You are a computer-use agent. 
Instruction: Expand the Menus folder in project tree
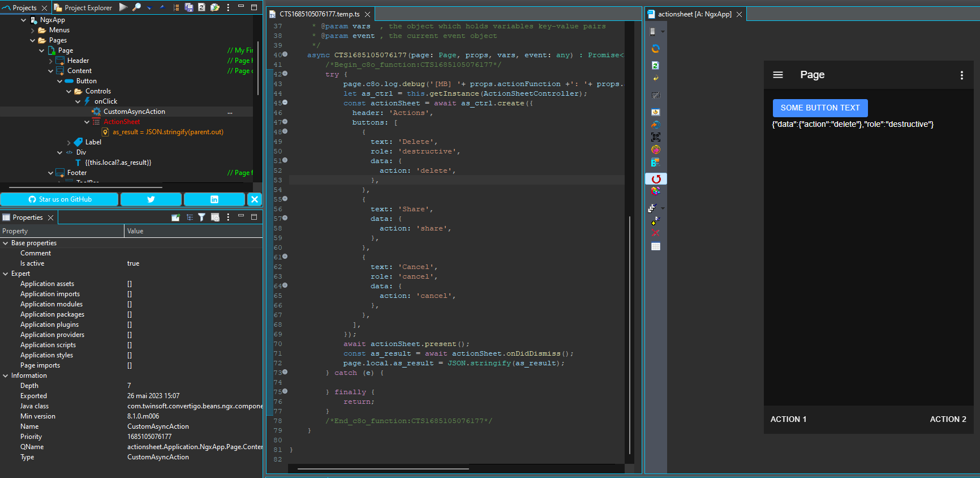pyautogui.click(x=33, y=30)
